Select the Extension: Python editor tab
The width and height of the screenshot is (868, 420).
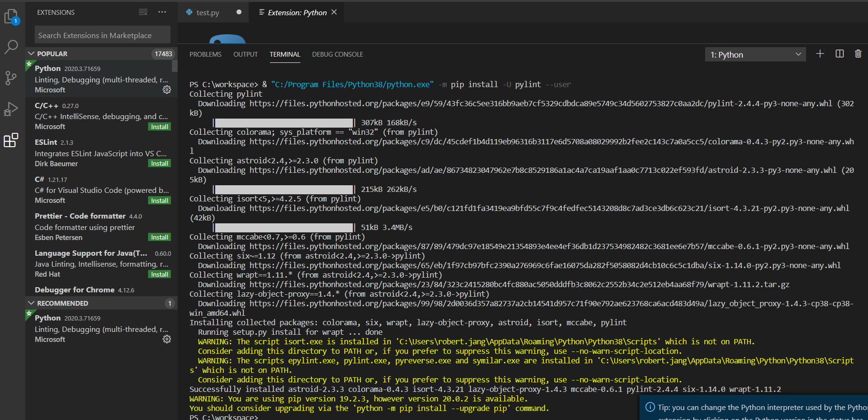point(297,12)
